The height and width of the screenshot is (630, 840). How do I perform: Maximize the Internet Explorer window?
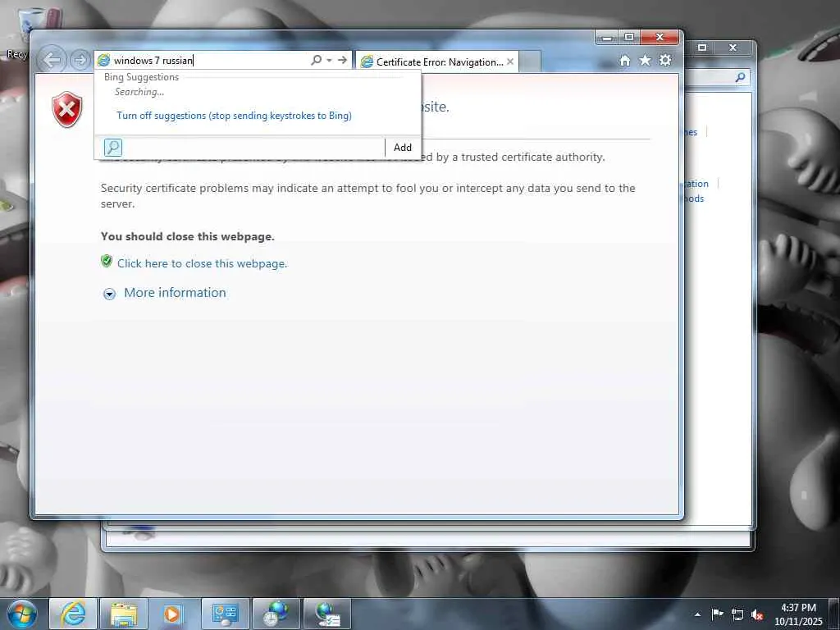coord(629,38)
